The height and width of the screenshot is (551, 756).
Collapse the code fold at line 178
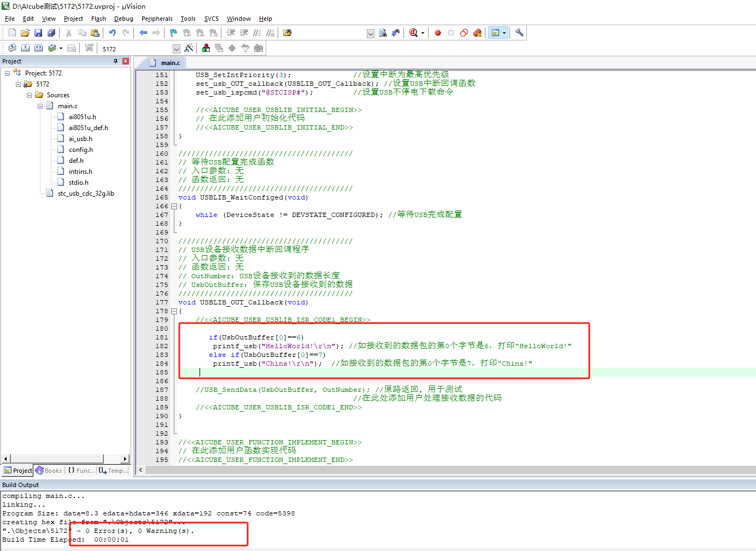pyautogui.click(x=174, y=312)
